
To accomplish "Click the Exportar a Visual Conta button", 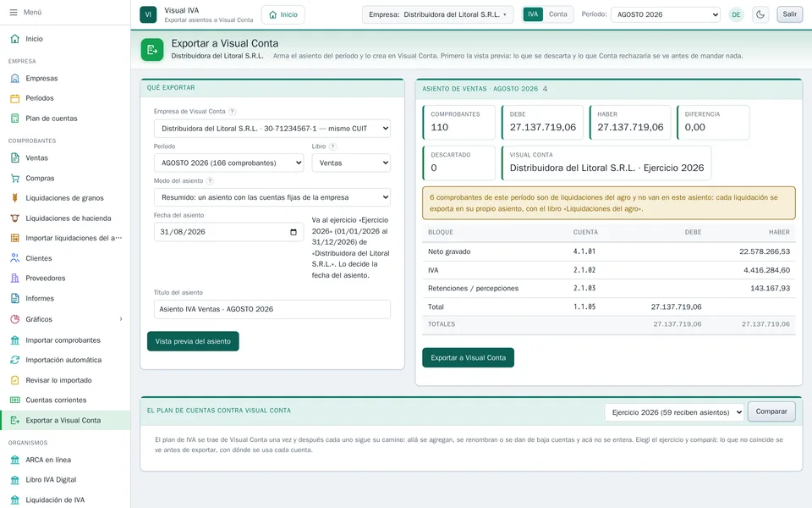I will click(x=468, y=357).
